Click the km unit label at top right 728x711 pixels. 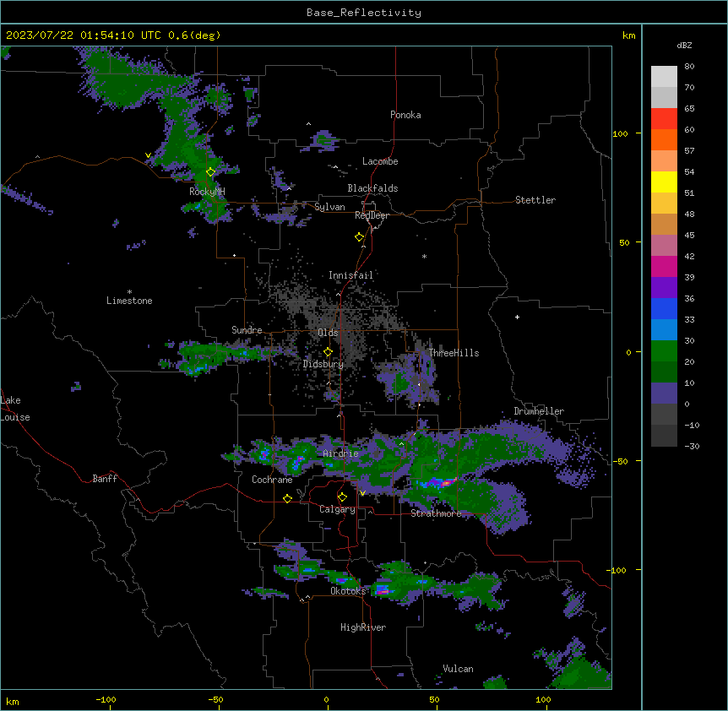[x=629, y=35]
